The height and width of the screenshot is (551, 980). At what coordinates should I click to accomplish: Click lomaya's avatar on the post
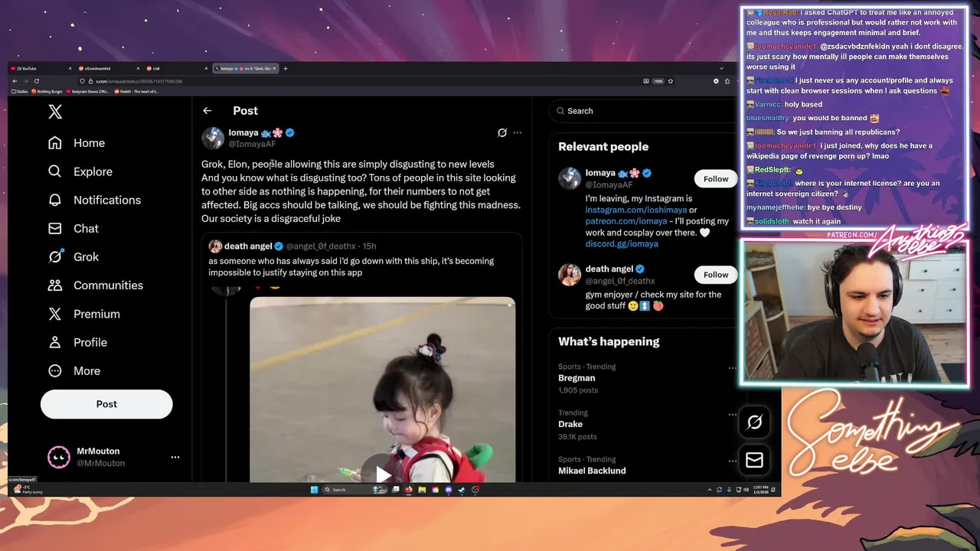coord(213,138)
